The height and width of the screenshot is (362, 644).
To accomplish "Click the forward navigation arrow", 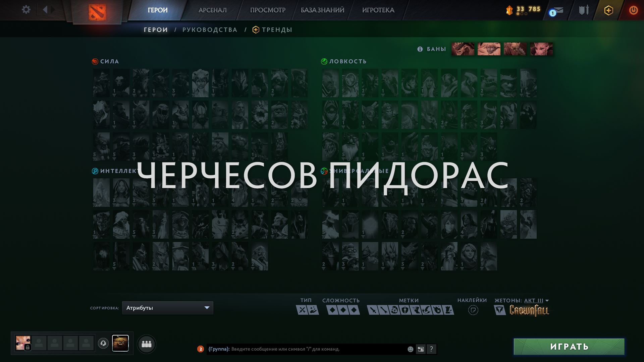I will pyautogui.click(x=53, y=9).
